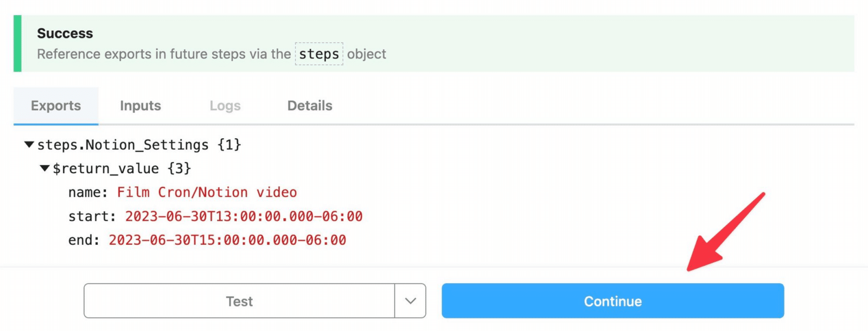Select the Logs tab
Viewport: 868px width, 331px height.
[225, 106]
